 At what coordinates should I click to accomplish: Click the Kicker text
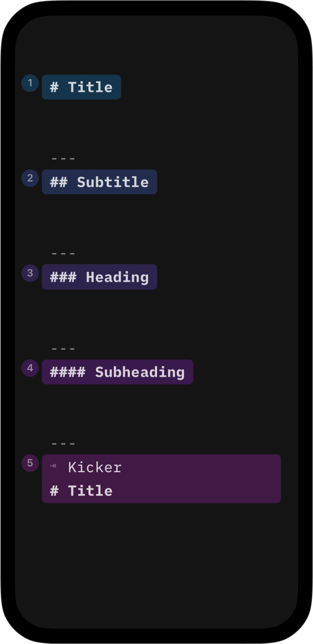pos(95,468)
